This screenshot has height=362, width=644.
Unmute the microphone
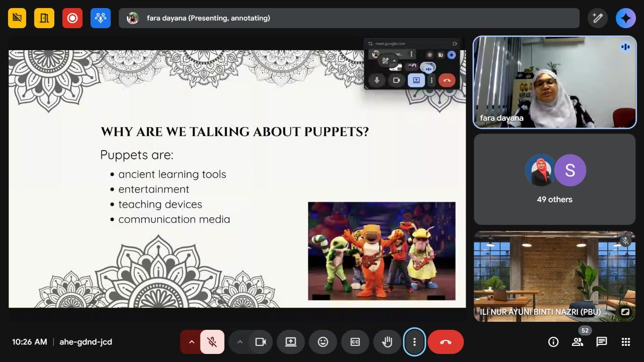pyautogui.click(x=212, y=342)
